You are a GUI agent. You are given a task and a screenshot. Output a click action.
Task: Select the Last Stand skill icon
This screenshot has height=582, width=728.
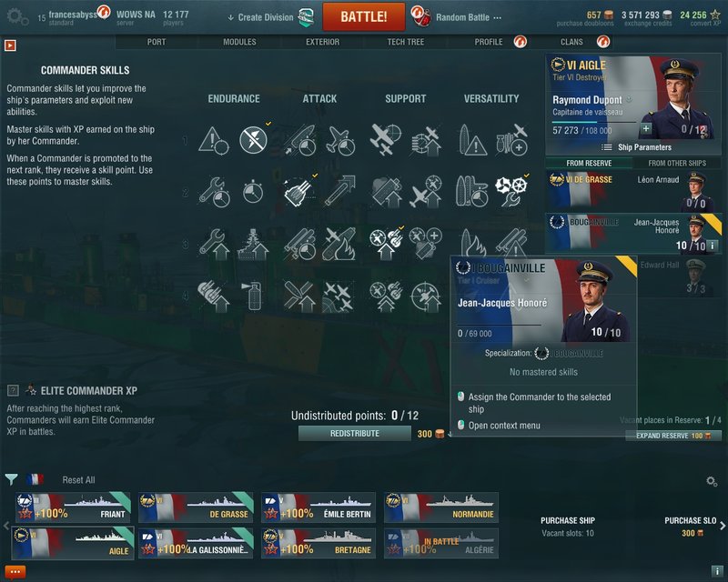point(511,191)
